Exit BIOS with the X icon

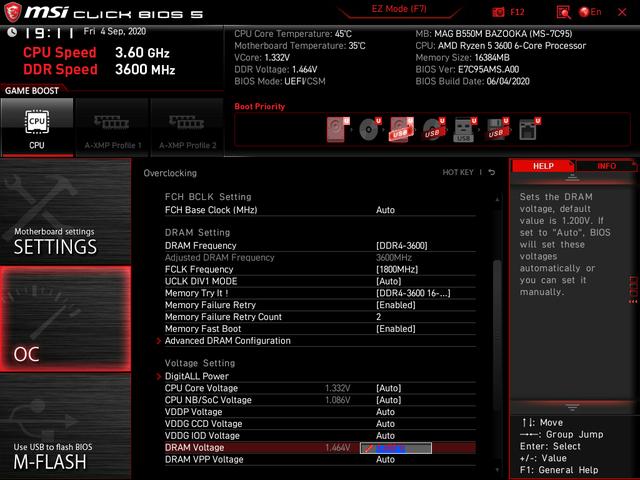click(x=622, y=12)
